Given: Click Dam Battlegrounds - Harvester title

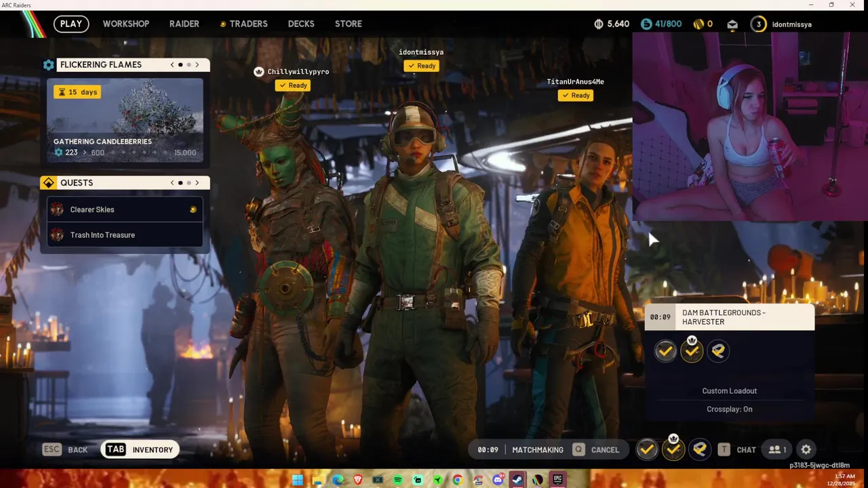Looking at the screenshot, I should click(724, 317).
